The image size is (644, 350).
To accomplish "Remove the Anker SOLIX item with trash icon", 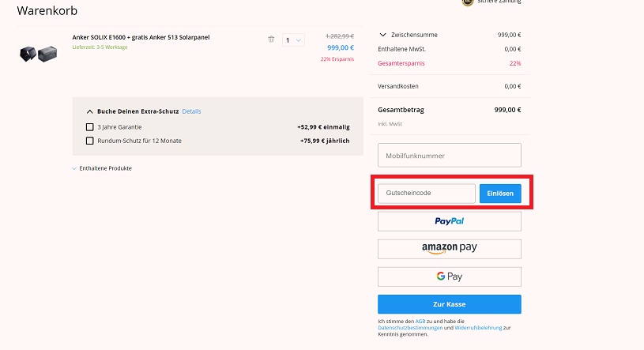I will pos(271,39).
